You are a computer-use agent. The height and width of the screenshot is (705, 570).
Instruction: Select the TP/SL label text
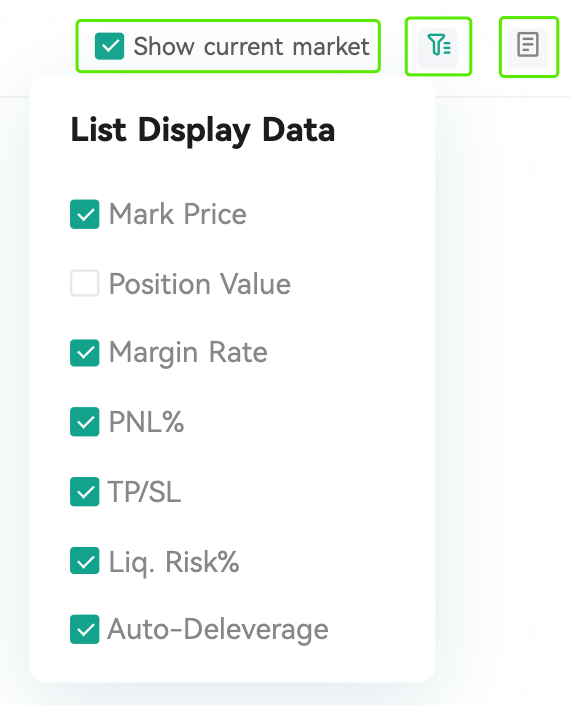[x=144, y=491]
